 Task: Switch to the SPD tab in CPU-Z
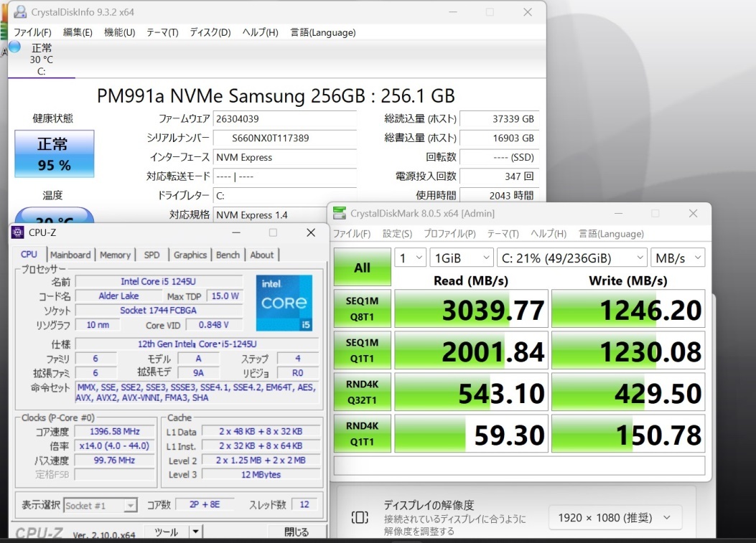(152, 255)
